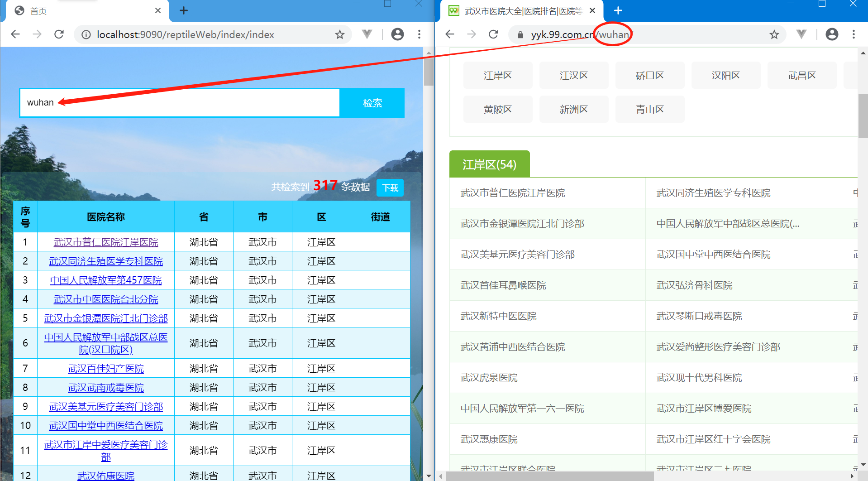Select the 青山区 district button
Screen dimensions: 868x481
coord(650,110)
